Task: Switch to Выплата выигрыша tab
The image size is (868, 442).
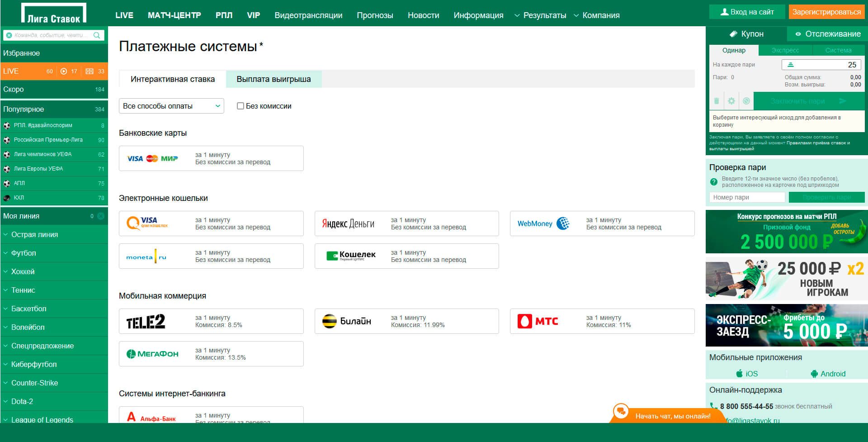Action: pyautogui.click(x=274, y=79)
